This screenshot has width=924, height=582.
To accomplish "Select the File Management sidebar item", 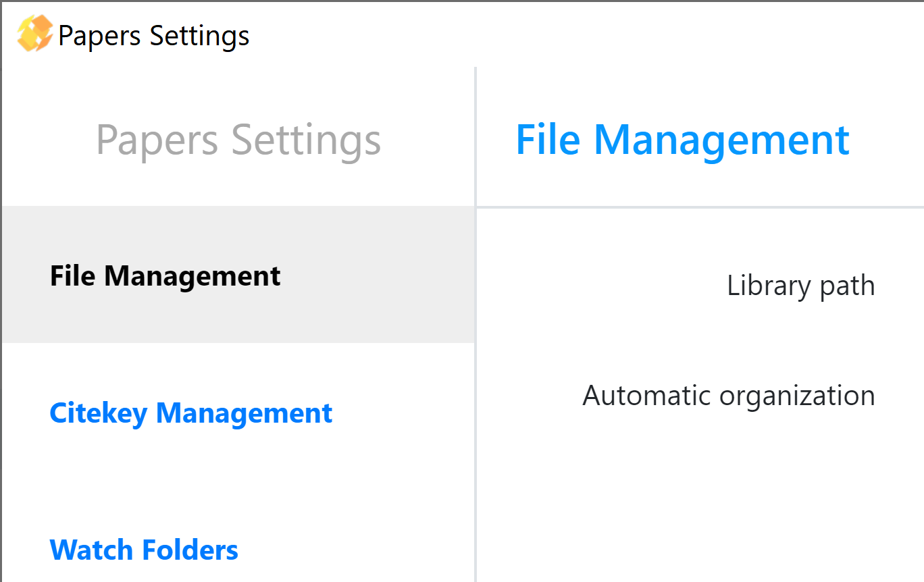I will [165, 276].
